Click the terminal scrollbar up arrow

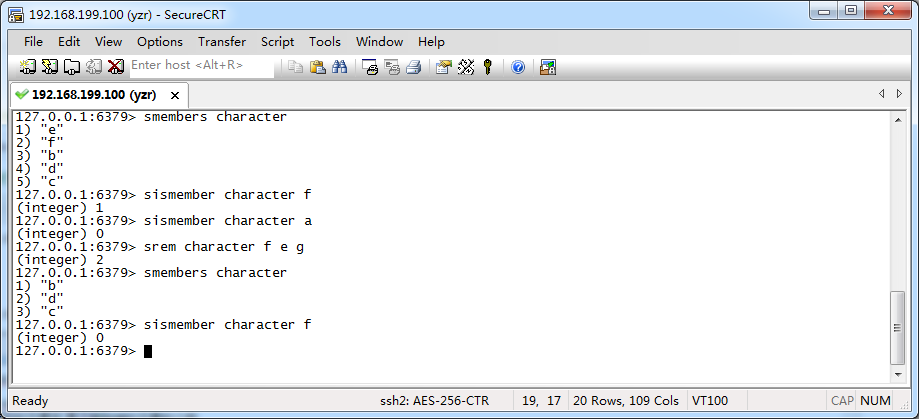(898, 120)
